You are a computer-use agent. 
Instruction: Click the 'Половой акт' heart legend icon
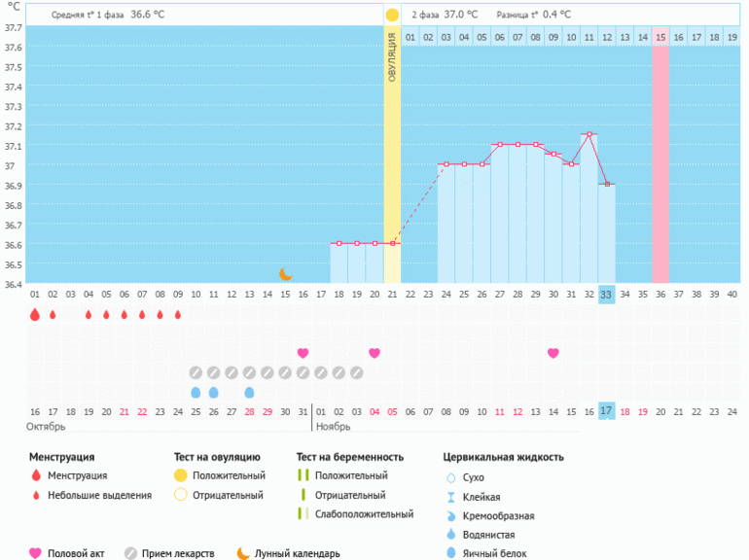pos(36,553)
